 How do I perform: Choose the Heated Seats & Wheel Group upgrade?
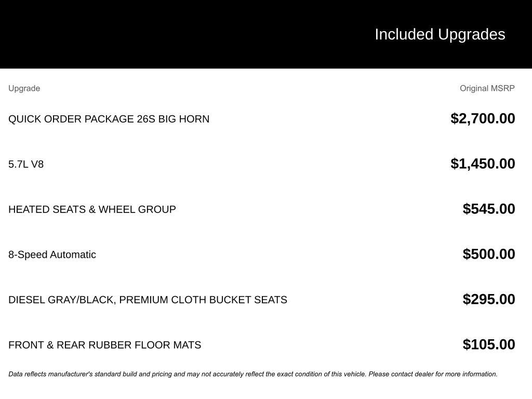pos(92,209)
